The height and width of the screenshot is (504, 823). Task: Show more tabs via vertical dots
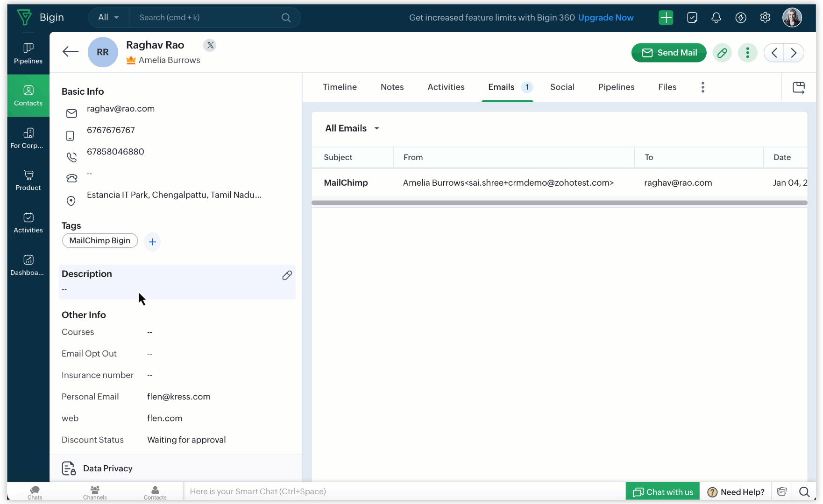(703, 87)
